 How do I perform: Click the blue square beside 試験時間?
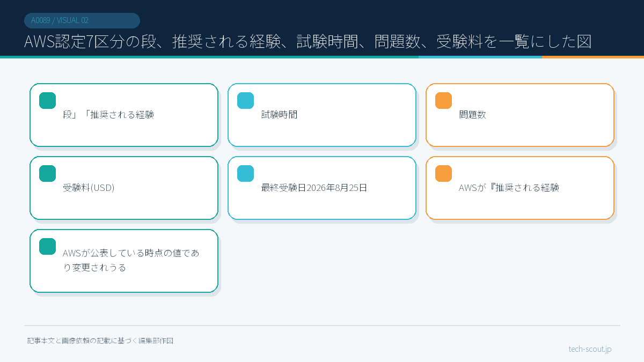point(246,100)
